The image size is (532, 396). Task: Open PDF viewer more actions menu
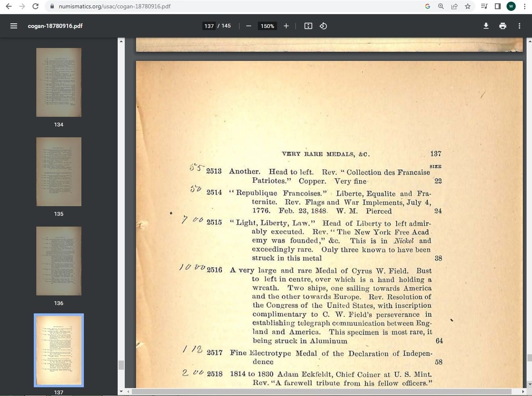tap(519, 26)
